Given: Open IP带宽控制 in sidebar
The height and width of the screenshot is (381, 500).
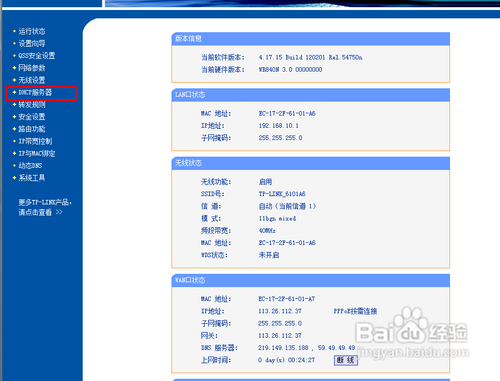Looking at the screenshot, I should (35, 141).
